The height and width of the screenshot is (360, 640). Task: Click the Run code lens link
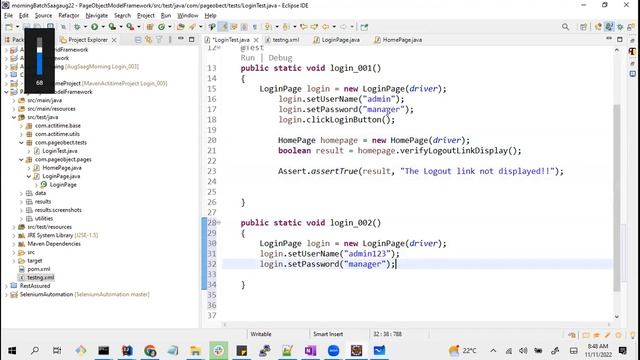[x=247, y=58]
